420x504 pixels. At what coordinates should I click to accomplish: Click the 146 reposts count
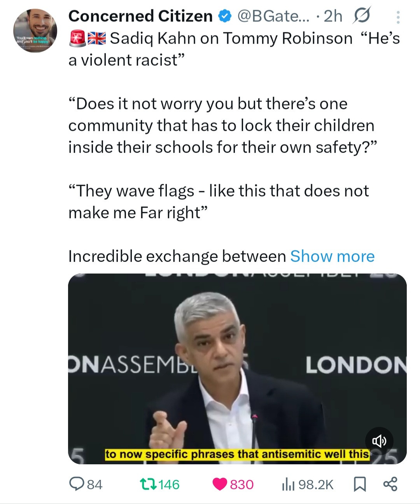pos(169,485)
